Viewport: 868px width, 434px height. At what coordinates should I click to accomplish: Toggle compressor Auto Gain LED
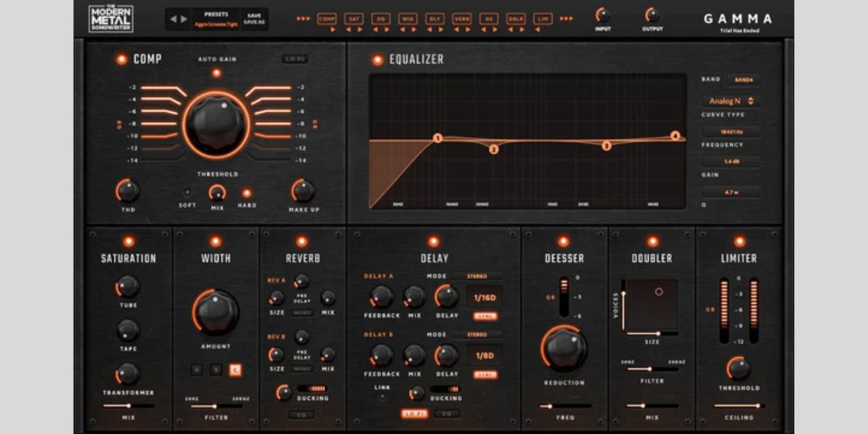pyautogui.click(x=216, y=73)
